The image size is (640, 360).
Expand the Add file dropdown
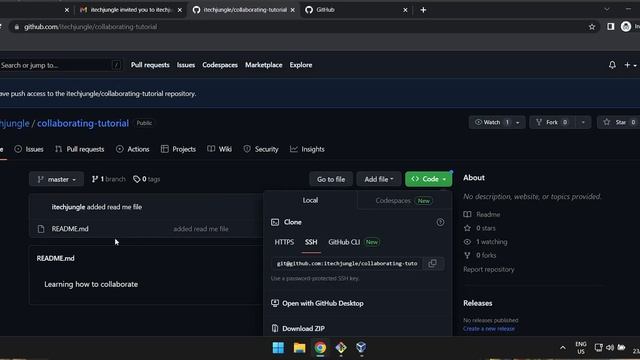point(379,179)
